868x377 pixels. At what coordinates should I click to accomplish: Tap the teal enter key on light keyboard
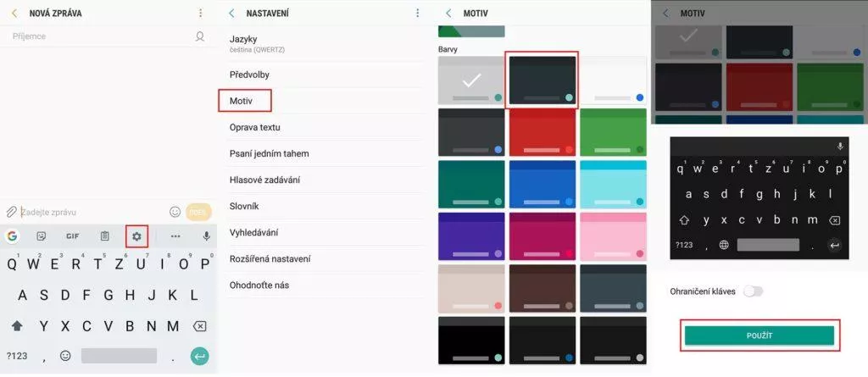[199, 356]
